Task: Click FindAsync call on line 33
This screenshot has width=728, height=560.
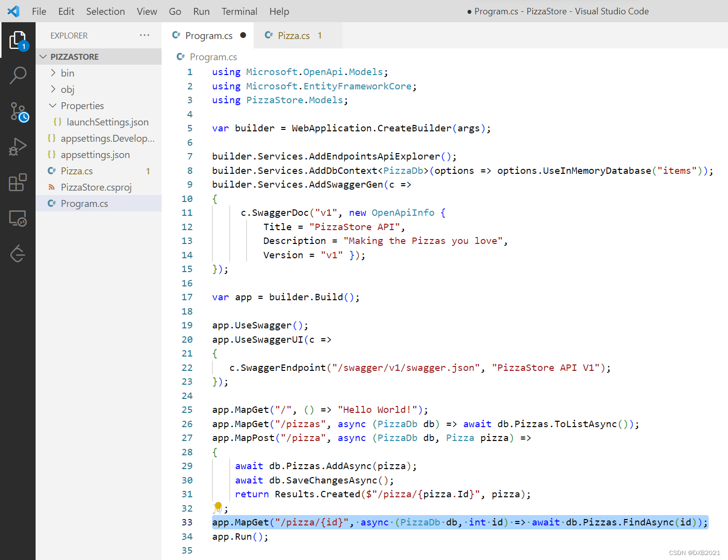Action: tap(648, 522)
